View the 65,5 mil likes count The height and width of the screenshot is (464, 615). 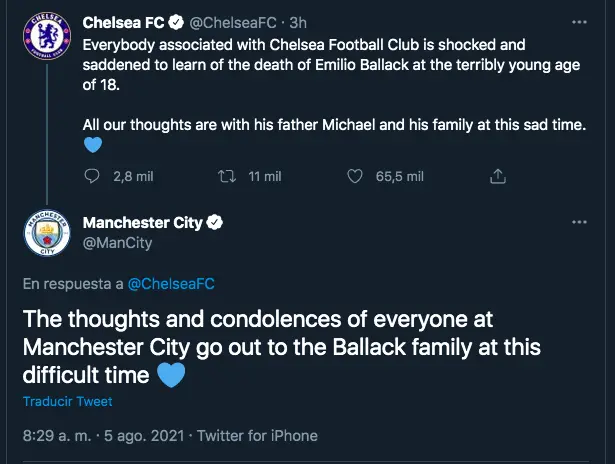pos(400,177)
